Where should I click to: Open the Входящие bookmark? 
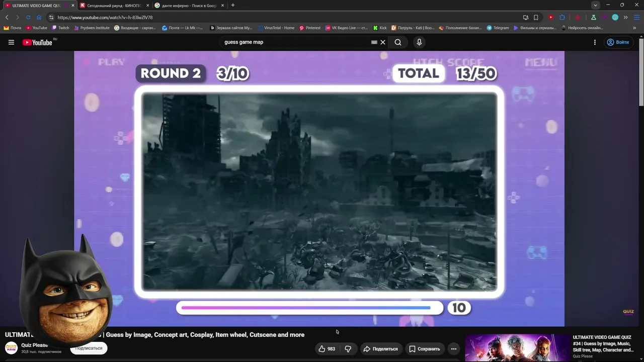coord(135,28)
